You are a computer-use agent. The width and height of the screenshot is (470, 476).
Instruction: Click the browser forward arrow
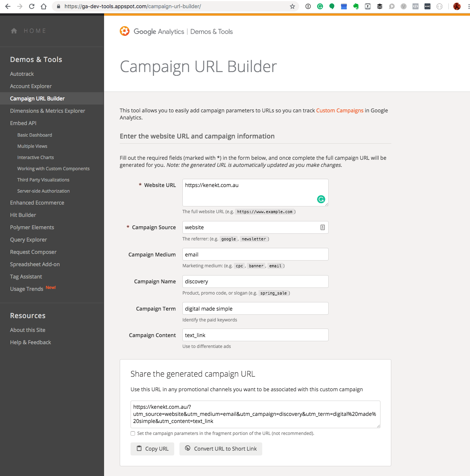20,6
